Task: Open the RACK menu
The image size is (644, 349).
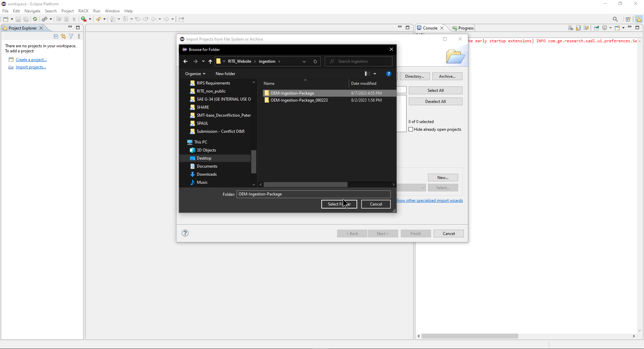Action: pos(84,11)
